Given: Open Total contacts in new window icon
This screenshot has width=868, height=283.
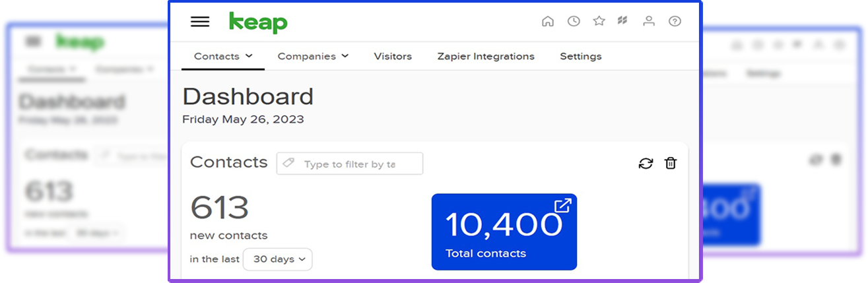Looking at the screenshot, I should (x=562, y=206).
